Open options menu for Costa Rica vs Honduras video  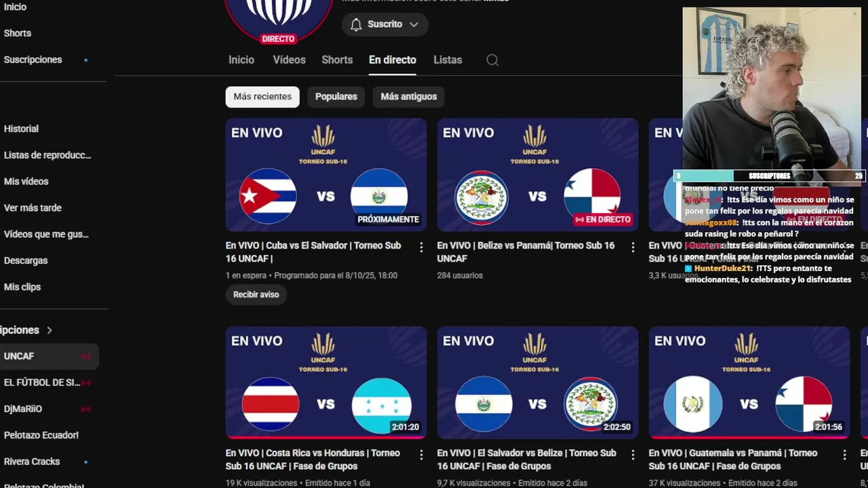click(x=421, y=455)
